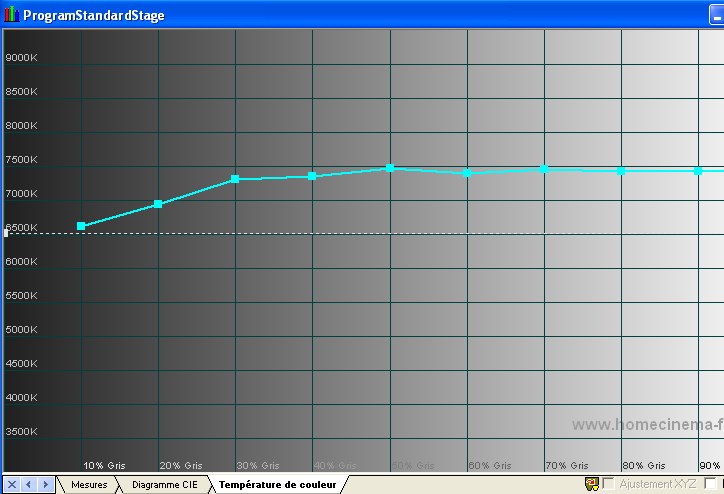Viewport: 724px width, 494px height.
Task: Select the 60% Gris data point
Action: pos(467,173)
